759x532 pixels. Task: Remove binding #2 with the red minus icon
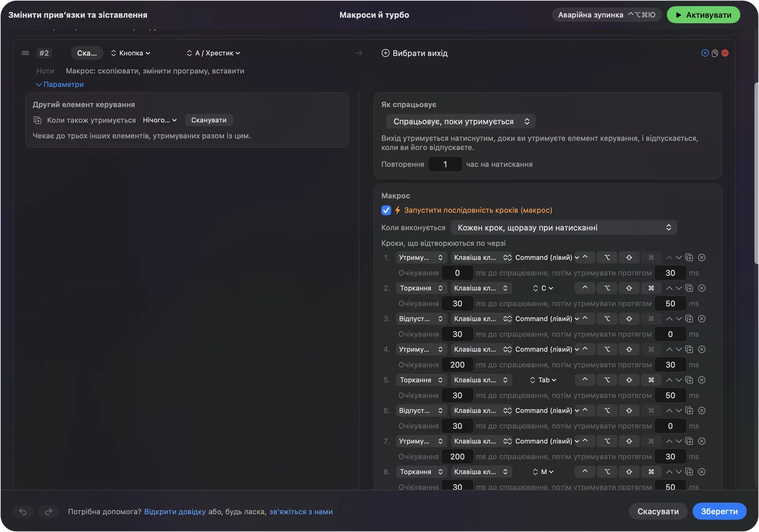[x=725, y=53]
